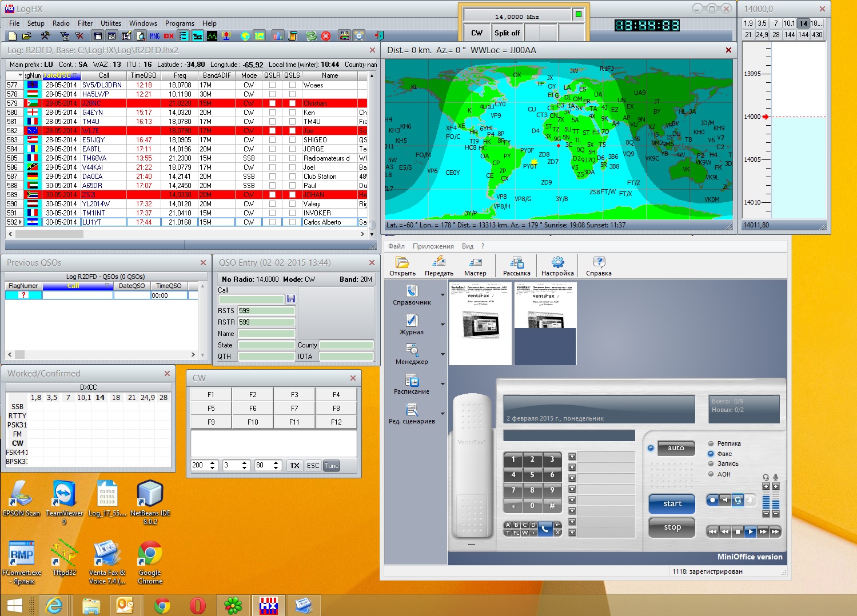Click the Split off button
857x616 pixels.
point(507,33)
